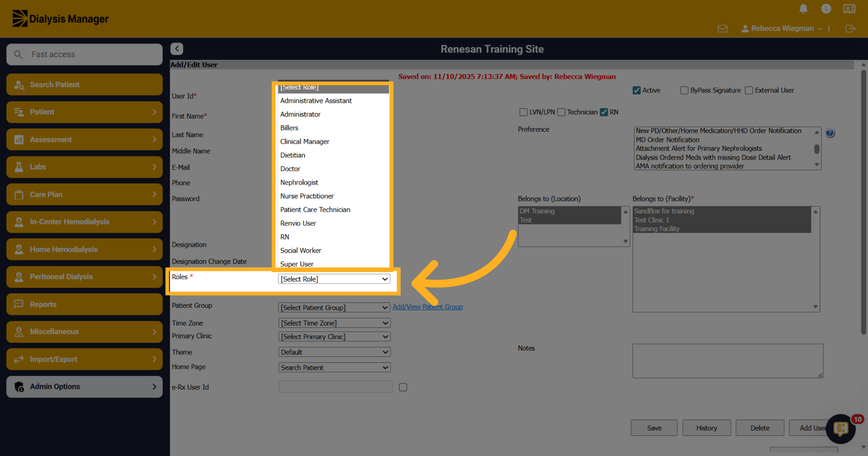Click the Reports sidebar icon

click(19, 304)
